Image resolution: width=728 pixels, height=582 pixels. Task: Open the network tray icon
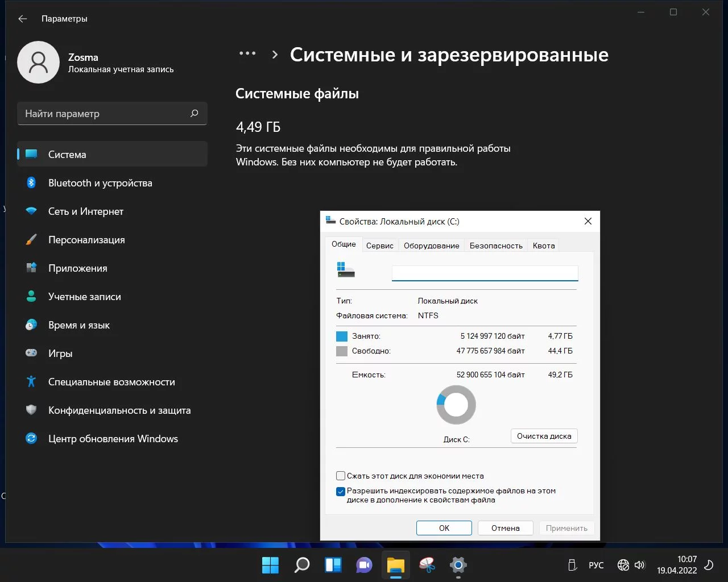click(x=623, y=565)
